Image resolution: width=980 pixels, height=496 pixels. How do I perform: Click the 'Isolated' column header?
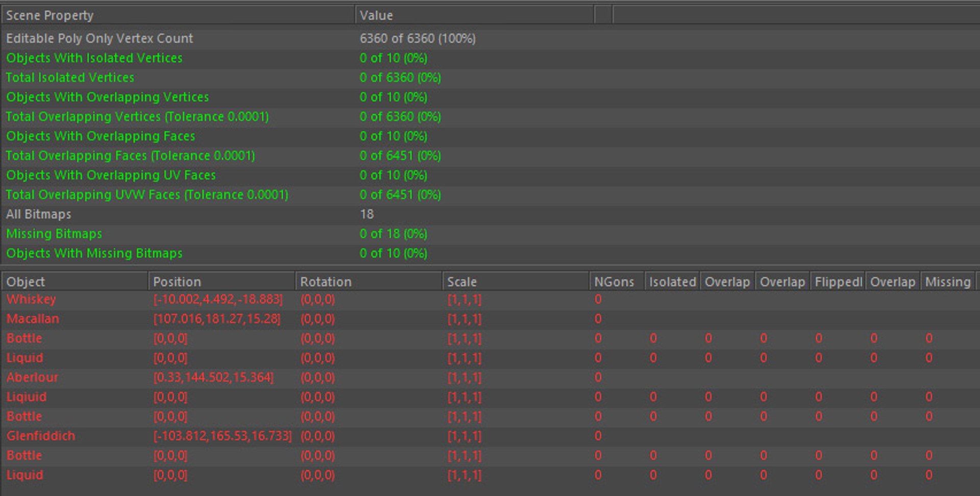point(672,282)
